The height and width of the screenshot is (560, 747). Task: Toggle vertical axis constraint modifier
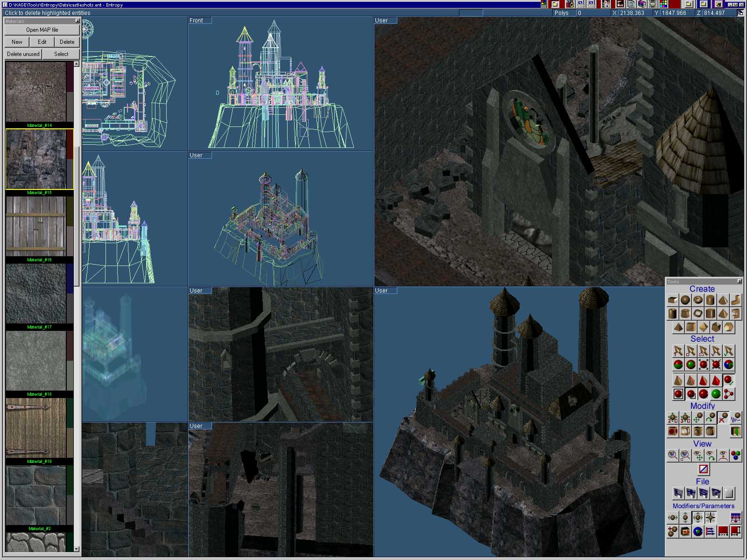685,518
